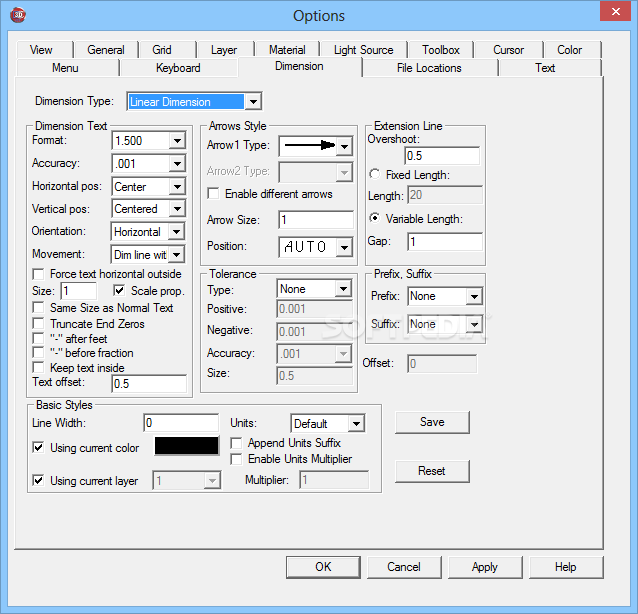The image size is (638, 614).
Task: Expand the Vertical pos dropdown
Action: pyautogui.click(x=177, y=209)
